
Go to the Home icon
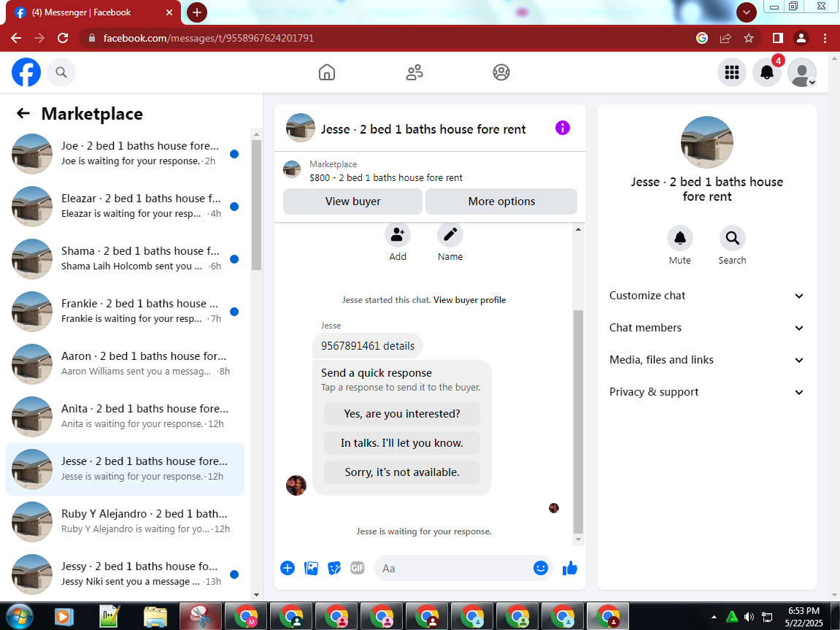point(327,72)
